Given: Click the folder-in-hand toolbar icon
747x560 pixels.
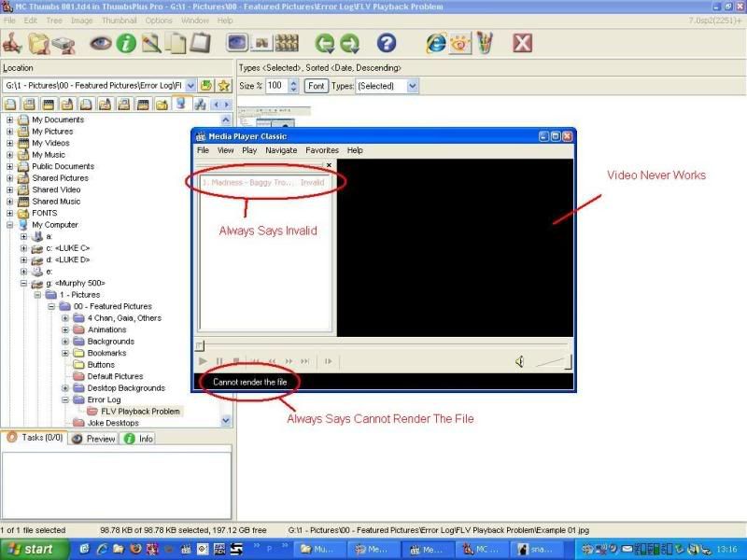Looking at the screenshot, I should tap(38, 44).
